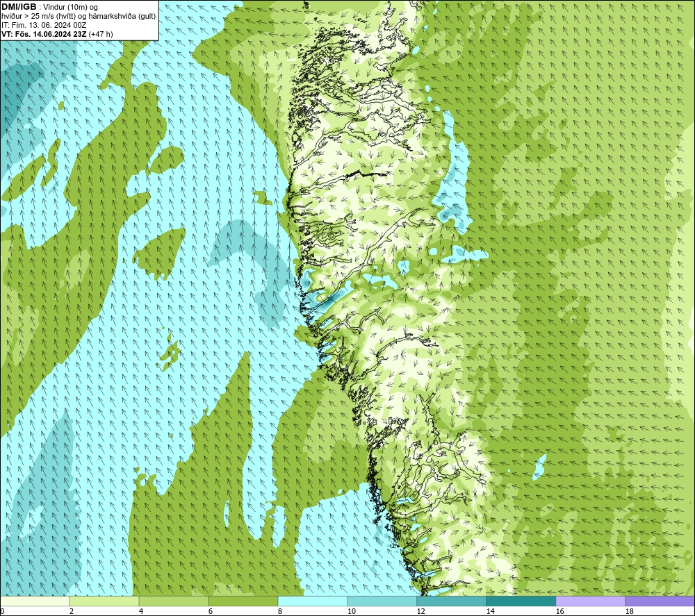Screen dimensions: 695x616
Task: Click the '(+47 h)' forecast offset text
Action: point(101,34)
